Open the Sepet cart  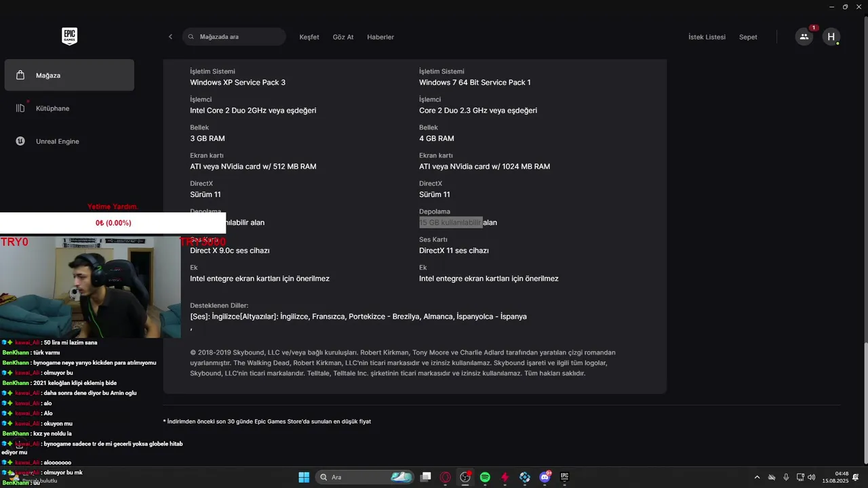tap(748, 37)
